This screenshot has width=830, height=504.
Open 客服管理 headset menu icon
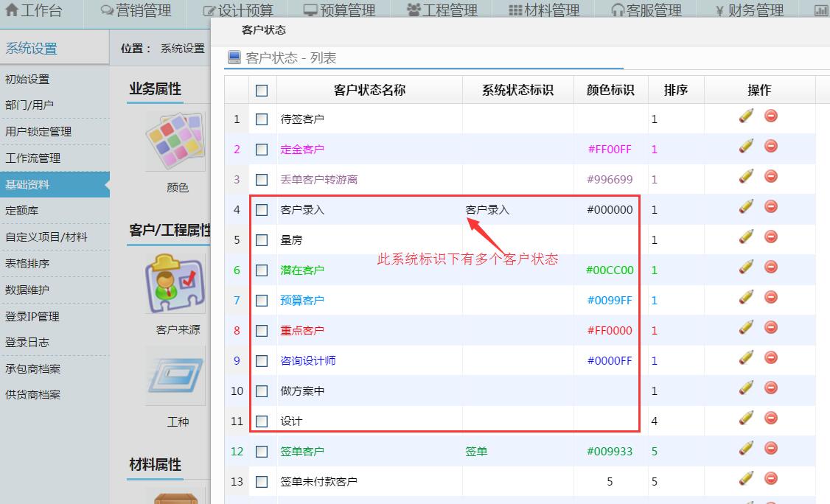tap(646, 10)
